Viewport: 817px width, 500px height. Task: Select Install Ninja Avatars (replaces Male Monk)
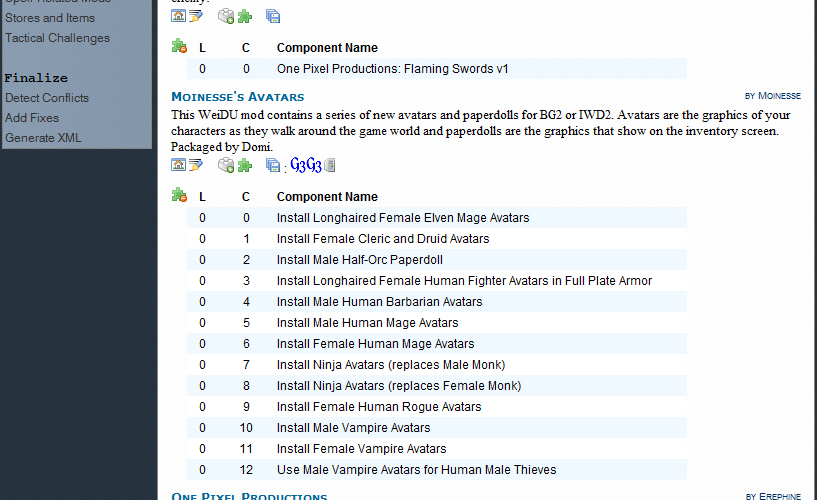[437, 365]
